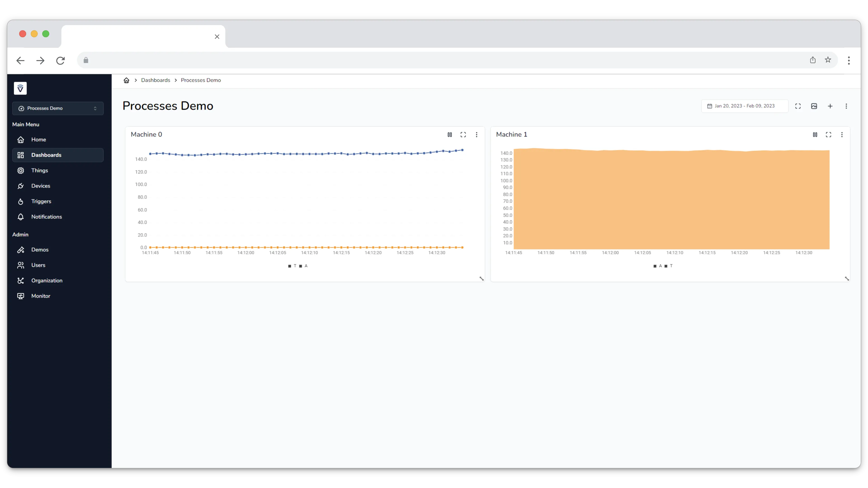Open the Dashboards breadcrumb link
This screenshot has width=868, height=488.
pyautogui.click(x=155, y=80)
